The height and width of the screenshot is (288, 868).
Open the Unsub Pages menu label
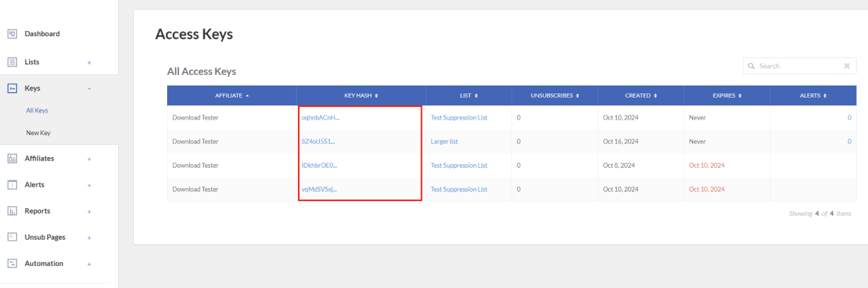point(45,237)
